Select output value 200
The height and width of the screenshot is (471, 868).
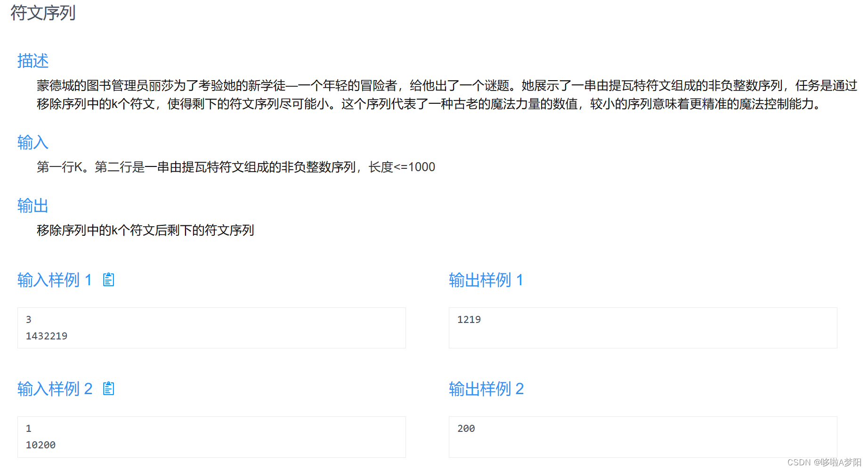pyautogui.click(x=466, y=429)
